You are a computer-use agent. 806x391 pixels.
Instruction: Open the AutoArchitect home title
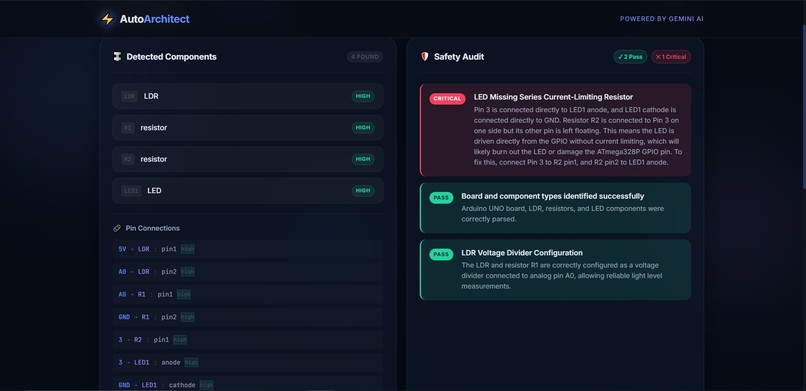[x=155, y=19]
